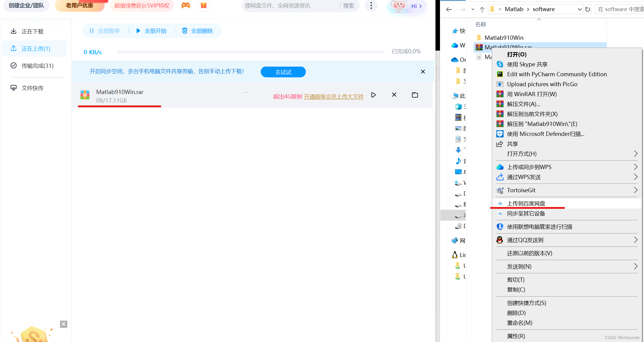
Task: Click the 去试试 button
Action: pos(283,72)
